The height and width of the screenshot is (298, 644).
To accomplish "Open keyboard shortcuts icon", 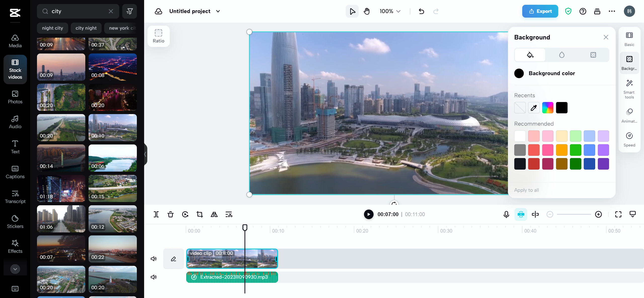I will [x=15, y=288].
